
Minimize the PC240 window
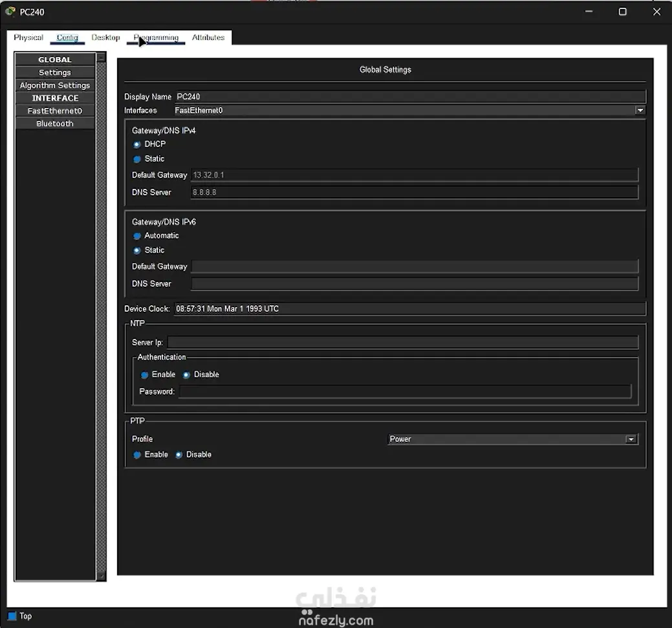click(589, 12)
